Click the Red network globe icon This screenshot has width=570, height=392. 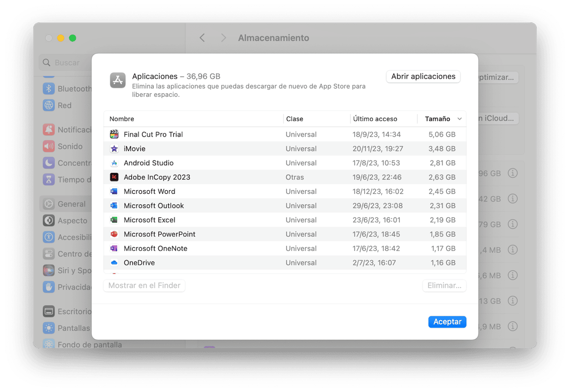click(49, 105)
